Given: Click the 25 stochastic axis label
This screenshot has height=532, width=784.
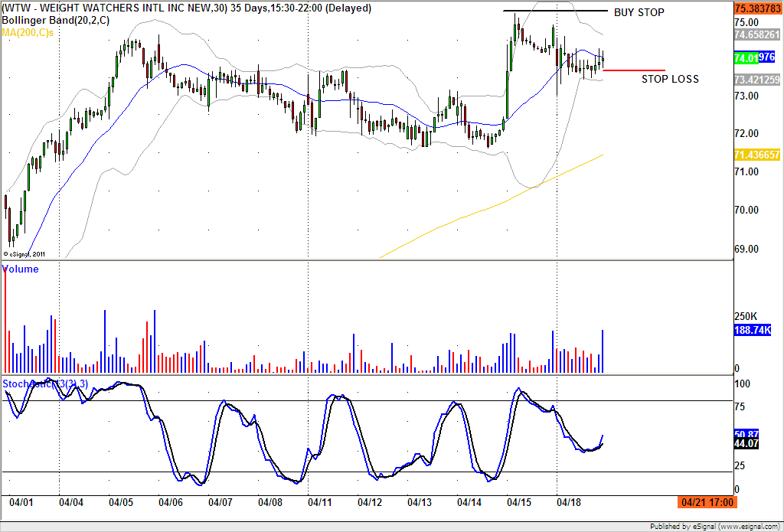Looking at the screenshot, I should coord(740,466).
